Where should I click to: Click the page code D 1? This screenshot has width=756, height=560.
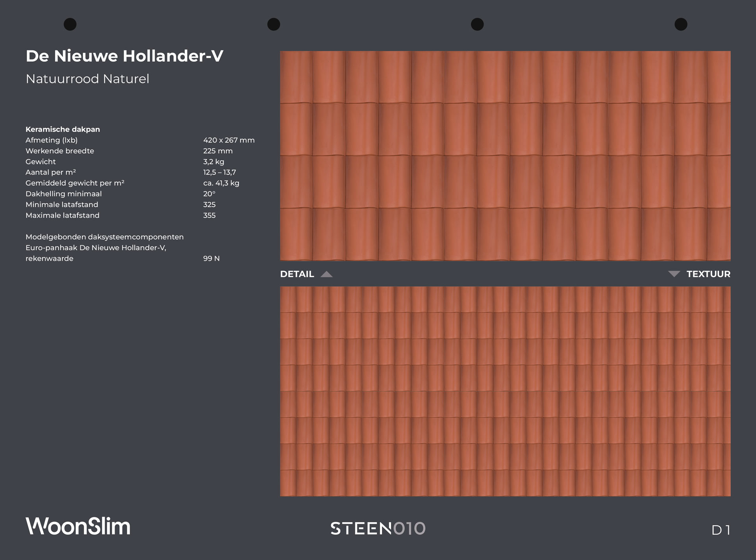point(721,530)
